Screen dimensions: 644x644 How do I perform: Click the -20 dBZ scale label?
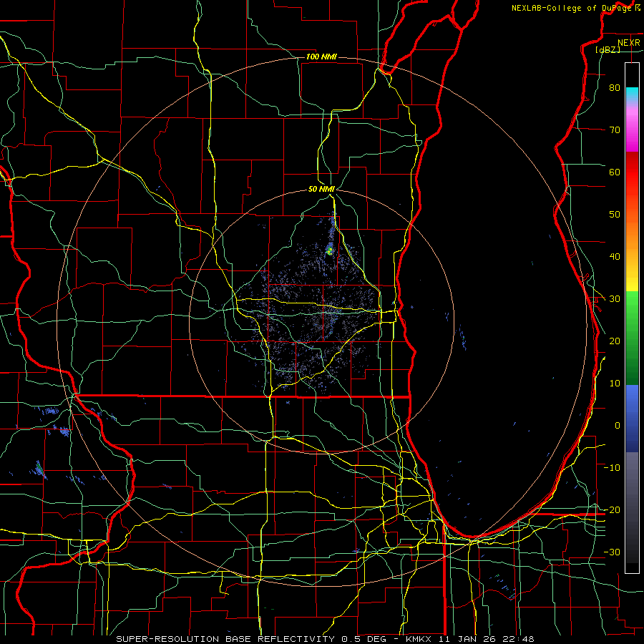(612, 510)
